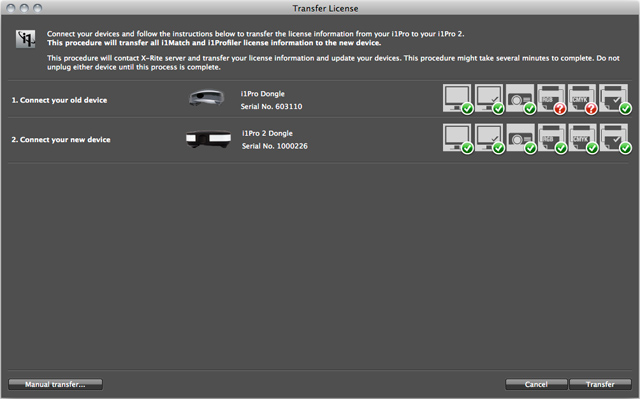
Task: Click the X-Rite server contact paragraph
Action: pyautogui.click(x=333, y=62)
